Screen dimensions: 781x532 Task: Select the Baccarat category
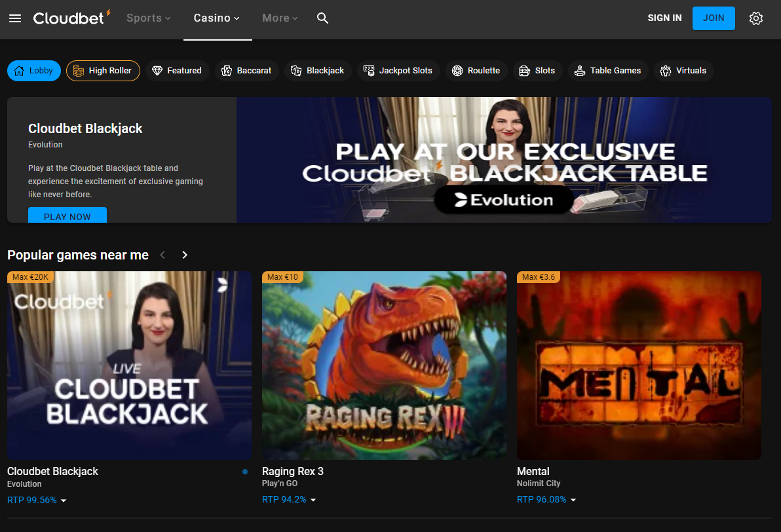tap(247, 71)
